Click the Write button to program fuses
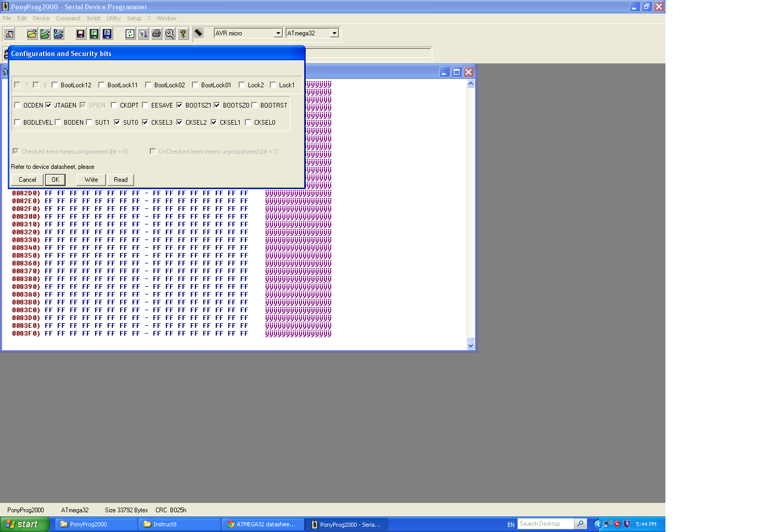772x532 pixels. click(x=91, y=180)
